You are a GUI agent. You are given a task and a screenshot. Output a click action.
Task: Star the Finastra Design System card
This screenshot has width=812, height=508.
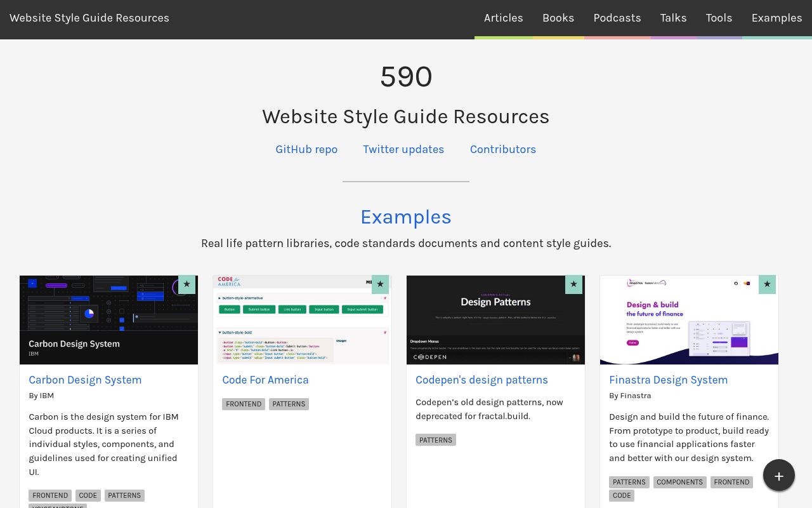(767, 284)
